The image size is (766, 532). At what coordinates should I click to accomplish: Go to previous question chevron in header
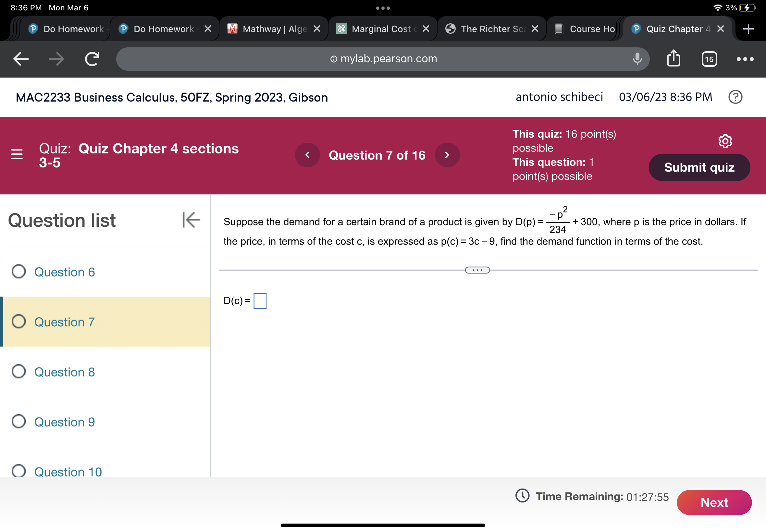(x=307, y=155)
